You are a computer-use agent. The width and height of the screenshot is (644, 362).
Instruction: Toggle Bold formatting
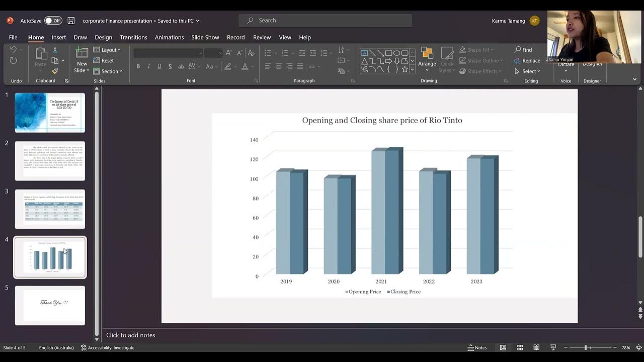(x=138, y=66)
